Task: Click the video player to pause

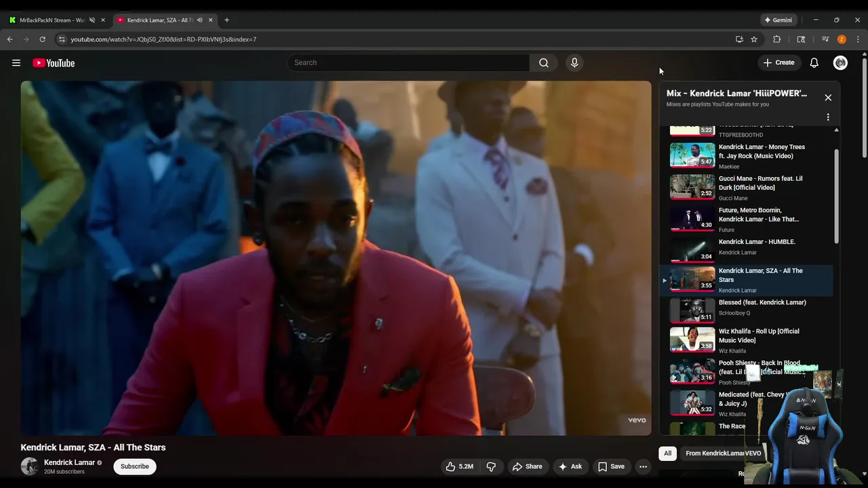Action: tap(336, 258)
